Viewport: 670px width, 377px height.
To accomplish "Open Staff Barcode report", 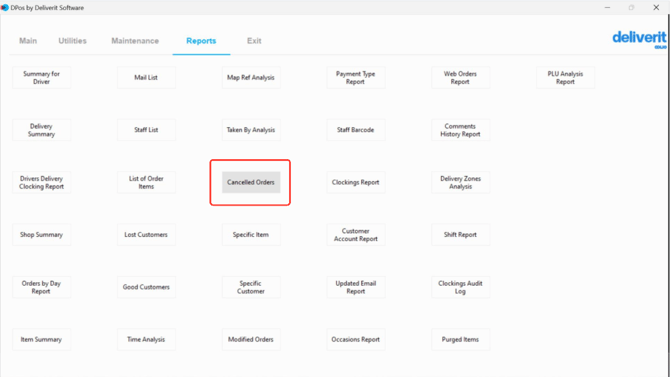I will pos(356,130).
